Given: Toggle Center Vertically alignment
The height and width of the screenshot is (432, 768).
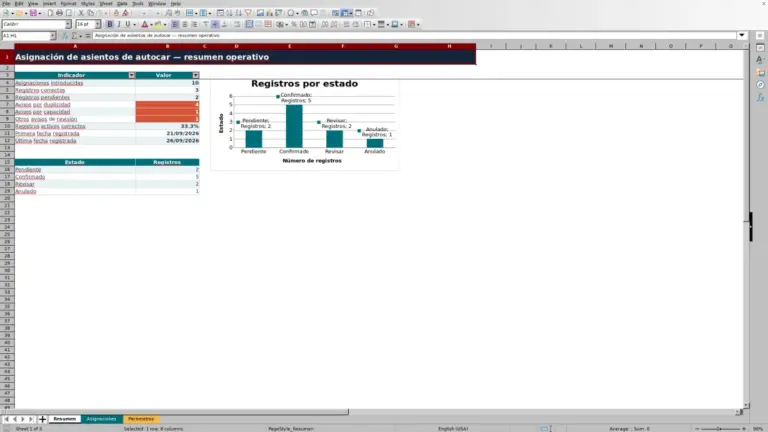Looking at the screenshot, I should pos(215,24).
